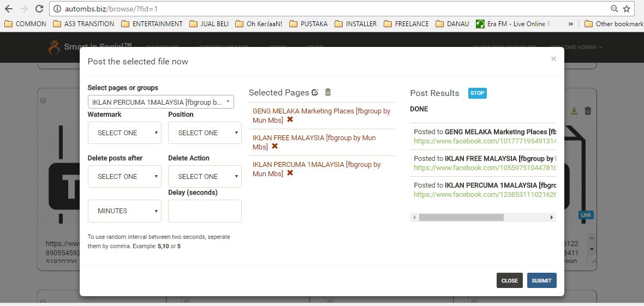Open the MINUTES time unit dropdown
The image size is (644, 306).
124,211
